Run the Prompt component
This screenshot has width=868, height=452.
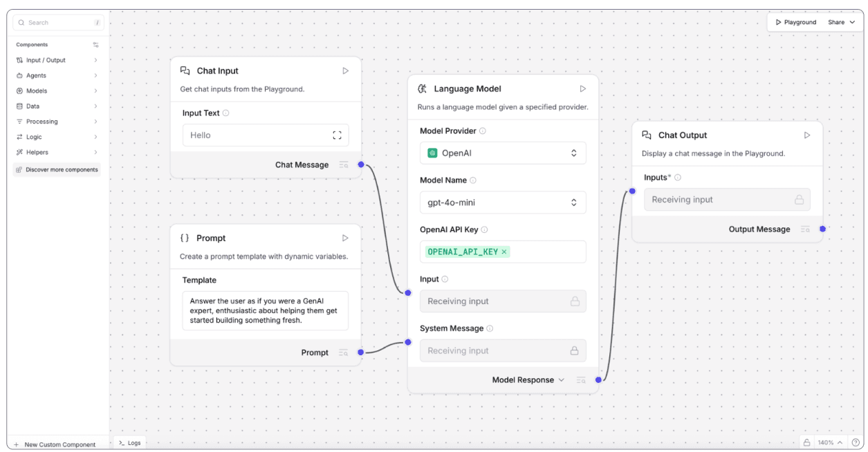point(346,238)
